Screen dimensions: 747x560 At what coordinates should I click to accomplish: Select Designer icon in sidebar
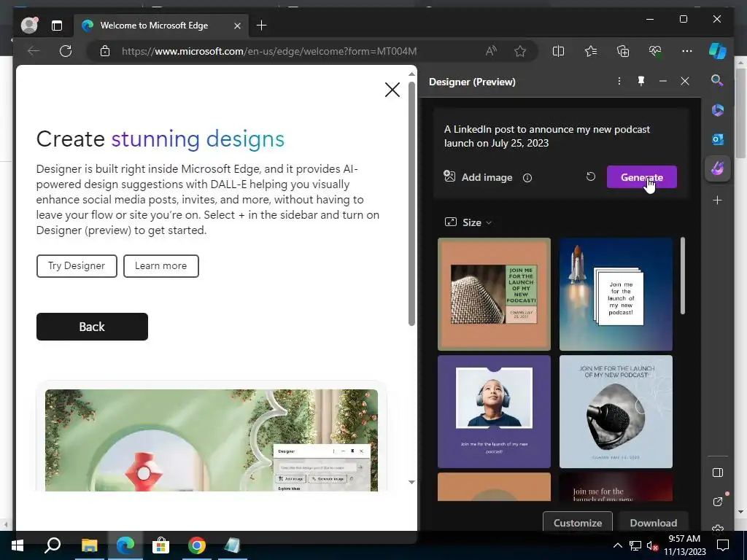coord(718,168)
